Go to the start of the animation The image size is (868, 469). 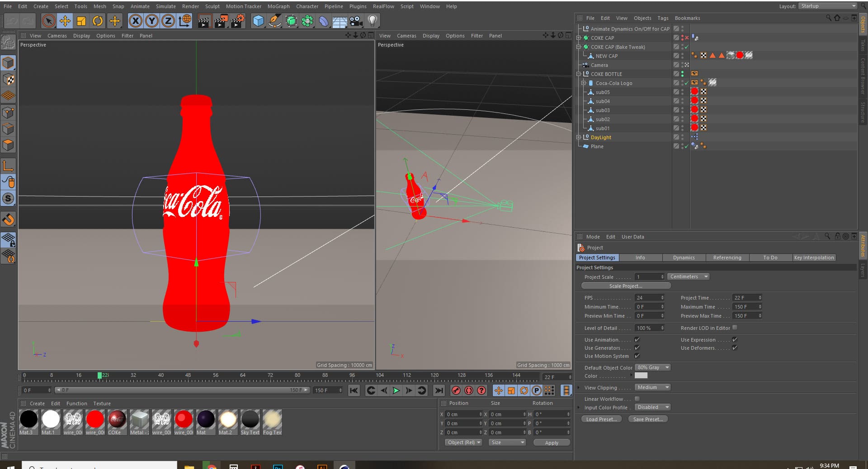[354, 390]
